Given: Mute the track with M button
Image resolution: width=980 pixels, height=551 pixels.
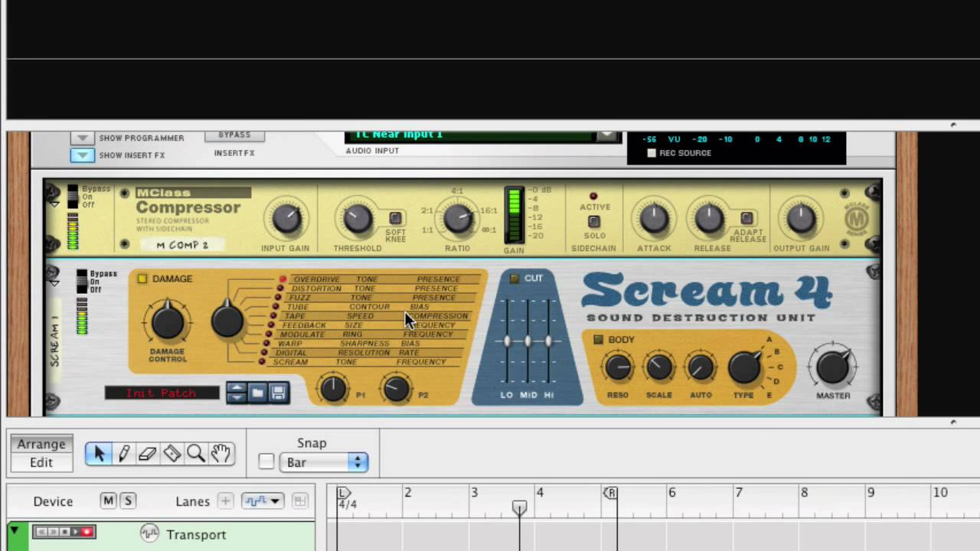Looking at the screenshot, I should [108, 500].
